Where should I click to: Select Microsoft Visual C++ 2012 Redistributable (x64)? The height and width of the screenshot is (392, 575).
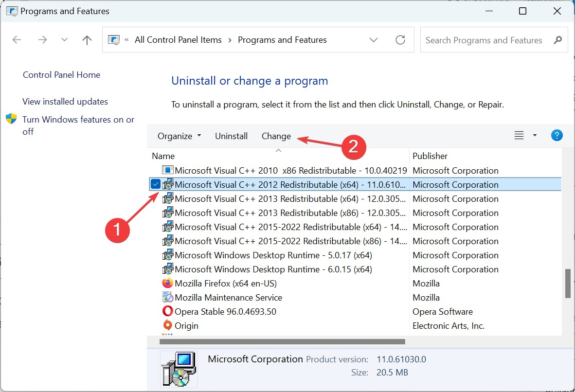coord(290,184)
